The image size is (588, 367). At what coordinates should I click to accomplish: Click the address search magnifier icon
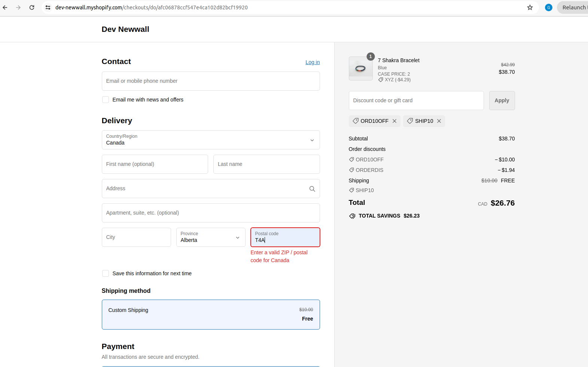312,189
